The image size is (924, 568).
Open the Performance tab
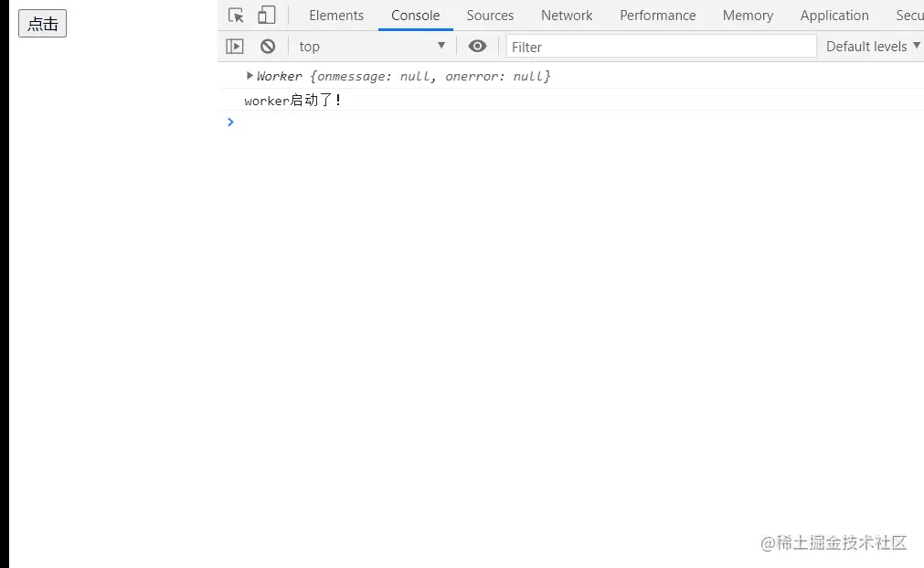pyautogui.click(x=658, y=16)
